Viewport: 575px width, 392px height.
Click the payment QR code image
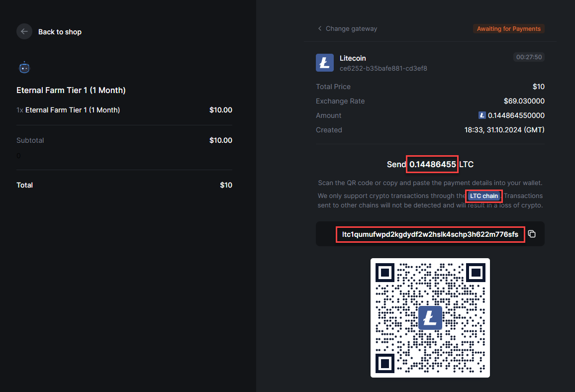pos(430,318)
